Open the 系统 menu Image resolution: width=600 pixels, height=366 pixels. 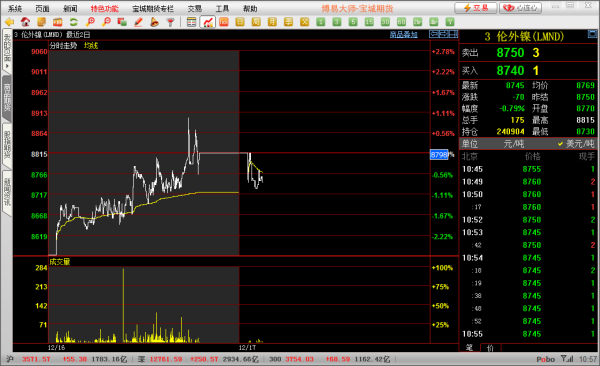click(x=15, y=8)
